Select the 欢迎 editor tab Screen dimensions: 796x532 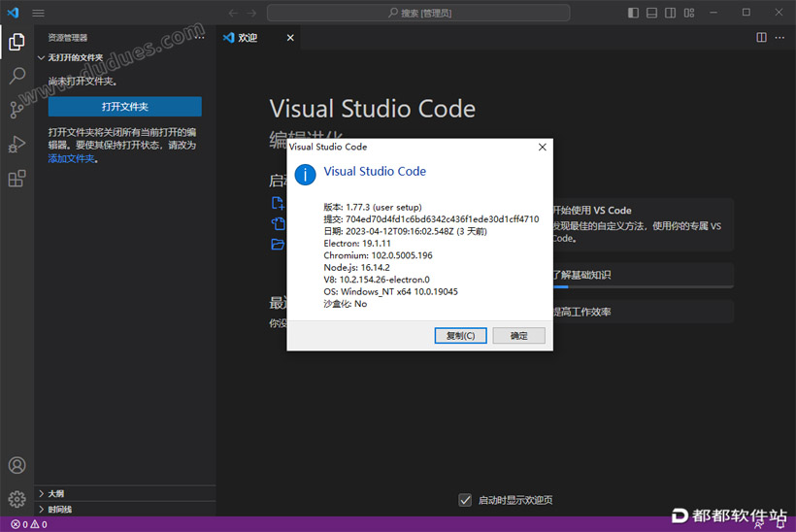coord(258,38)
